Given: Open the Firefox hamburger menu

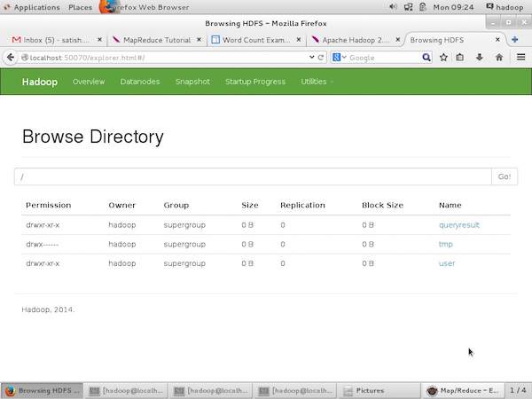Looking at the screenshot, I should pos(520,58).
